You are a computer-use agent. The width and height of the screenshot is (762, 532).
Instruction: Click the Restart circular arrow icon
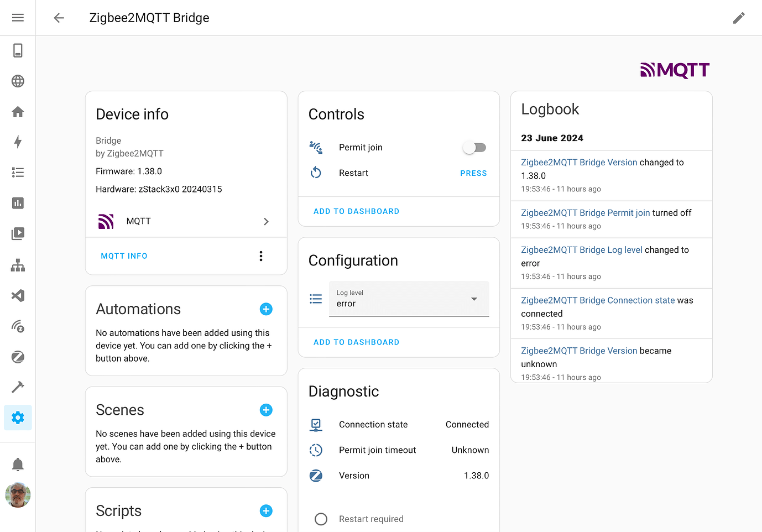pos(316,173)
